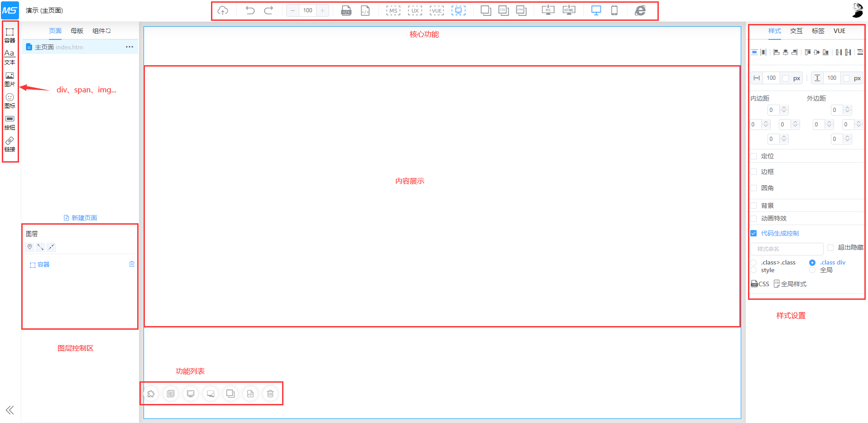Viewport: 868px width, 423px height.
Task: Click the expand-all arrows icon in 图层 panel
Action: (40, 247)
